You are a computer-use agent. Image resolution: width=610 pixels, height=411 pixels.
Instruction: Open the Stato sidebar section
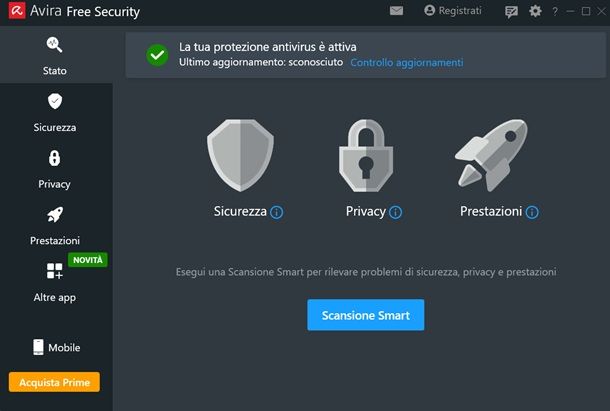coord(55,55)
